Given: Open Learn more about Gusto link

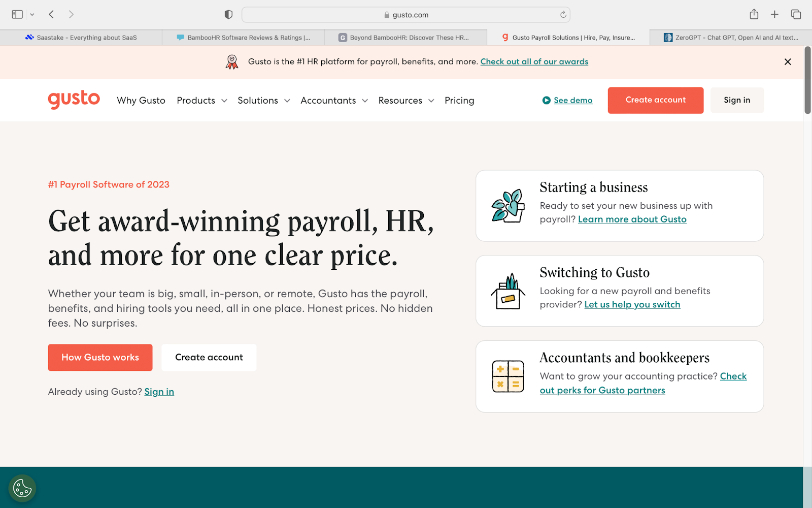Looking at the screenshot, I should 632,219.
